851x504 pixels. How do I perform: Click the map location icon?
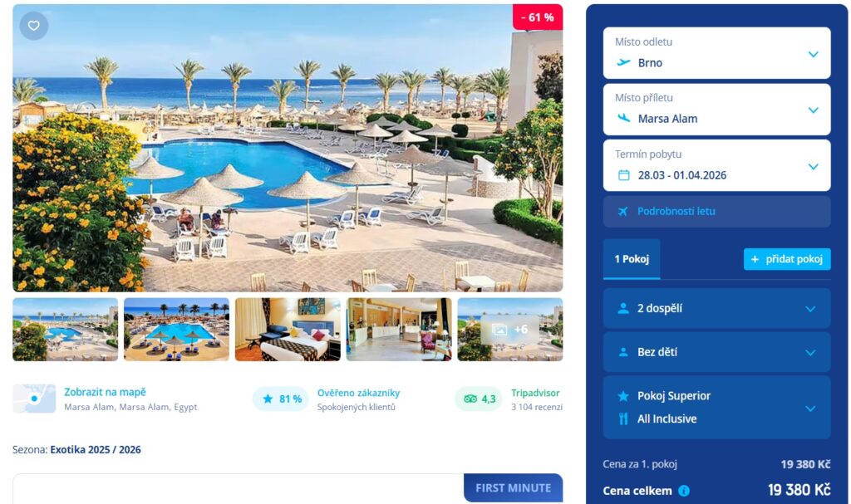tap(34, 399)
